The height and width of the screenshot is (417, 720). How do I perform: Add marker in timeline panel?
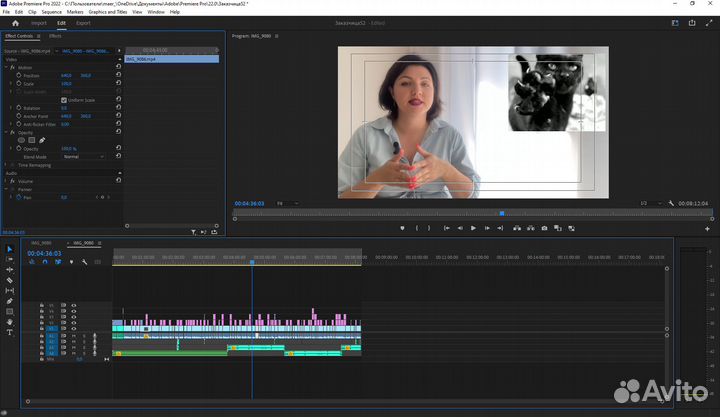coord(71,262)
